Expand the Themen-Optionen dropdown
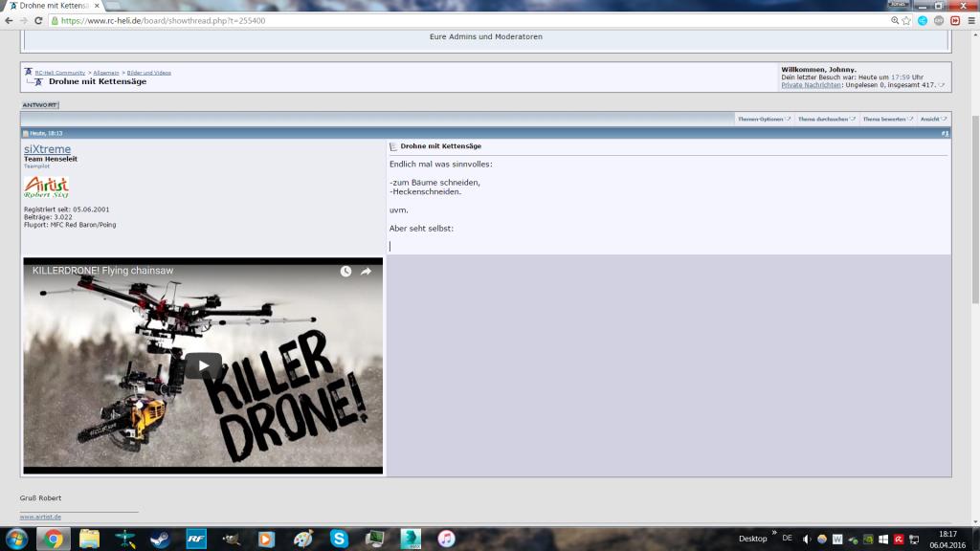 coord(763,119)
